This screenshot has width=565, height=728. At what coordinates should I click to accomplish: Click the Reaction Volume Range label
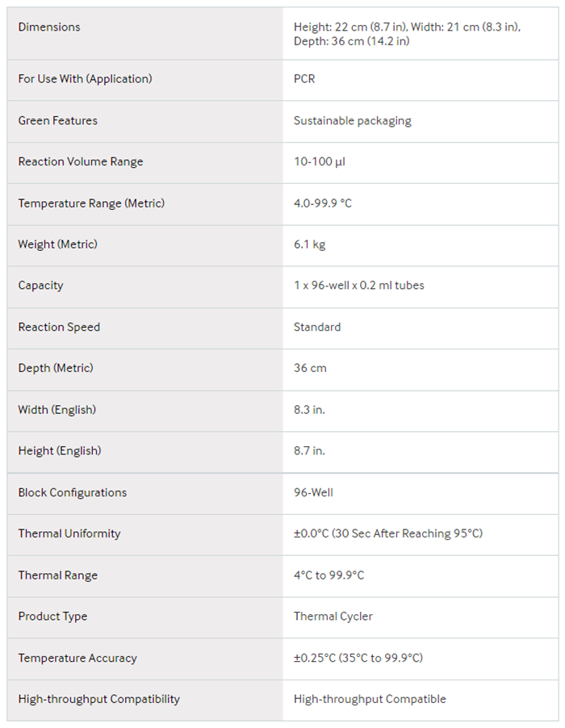(x=81, y=162)
